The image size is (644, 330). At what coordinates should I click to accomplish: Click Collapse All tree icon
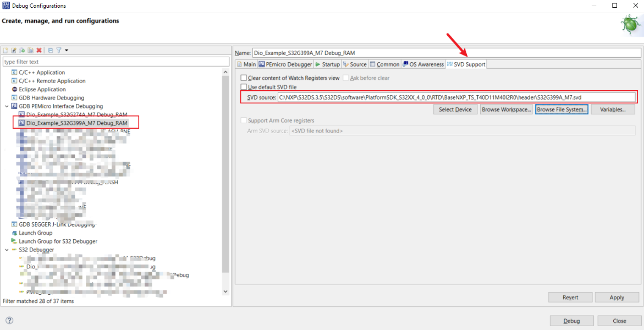coord(51,51)
